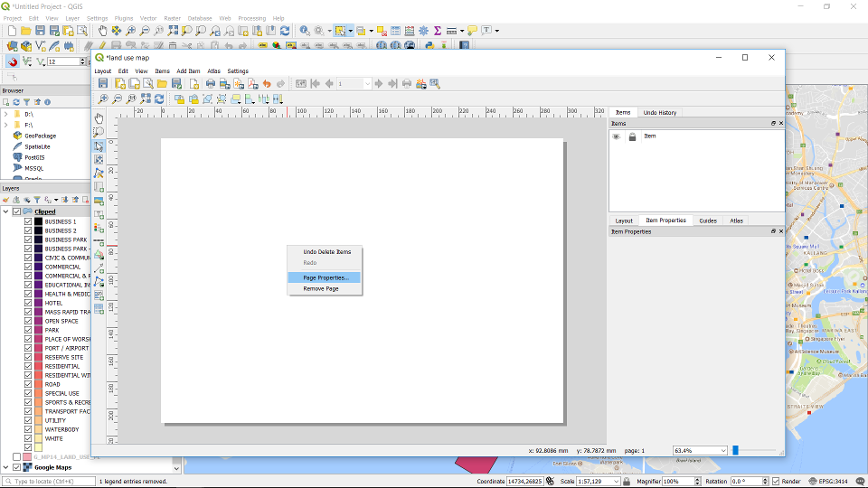Click Print Layout icon in layout toolbar
Image resolution: width=868 pixels, height=488 pixels.
tap(210, 84)
